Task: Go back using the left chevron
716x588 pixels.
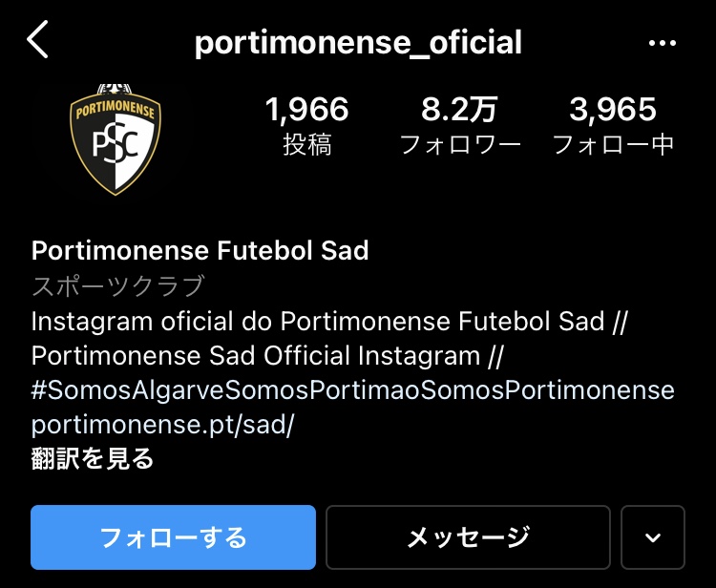Action: pyautogui.click(x=38, y=41)
